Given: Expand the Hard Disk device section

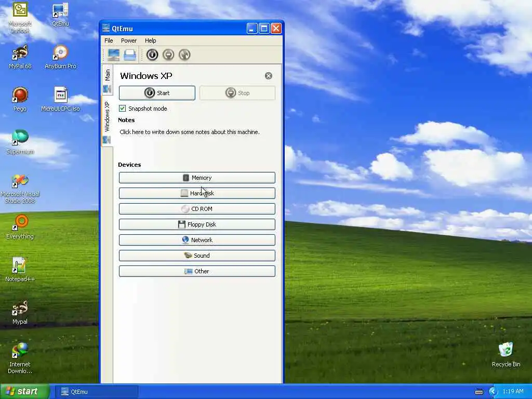Looking at the screenshot, I should click(x=197, y=193).
